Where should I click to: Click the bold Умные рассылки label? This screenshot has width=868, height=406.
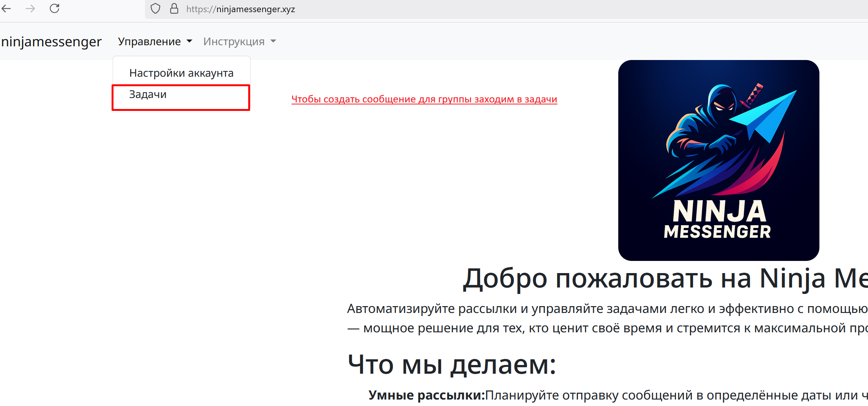pyautogui.click(x=427, y=395)
